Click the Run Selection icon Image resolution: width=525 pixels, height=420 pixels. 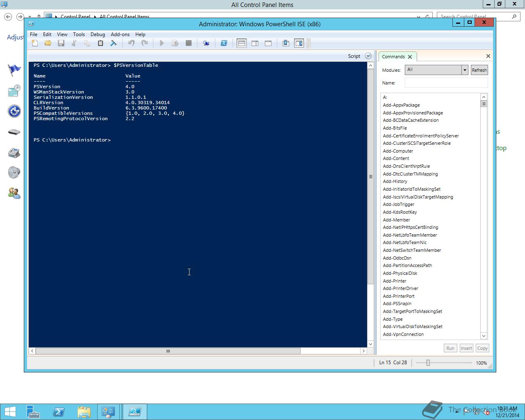[175, 43]
